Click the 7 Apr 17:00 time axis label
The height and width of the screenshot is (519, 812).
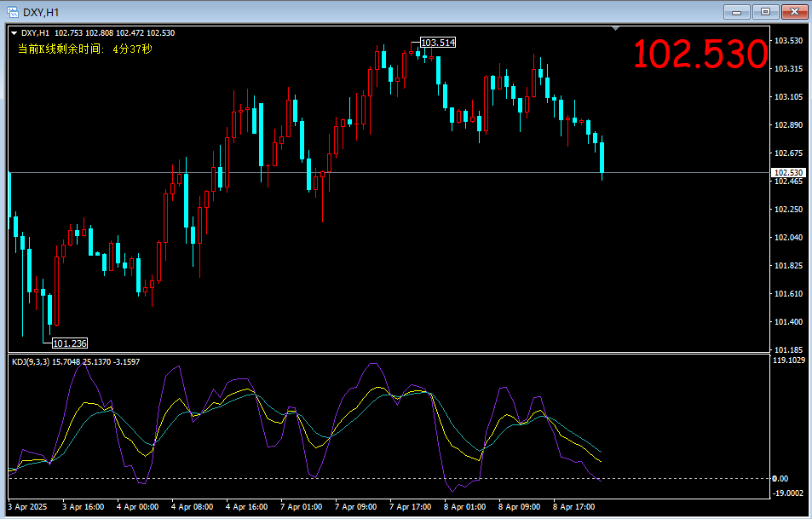point(412,506)
